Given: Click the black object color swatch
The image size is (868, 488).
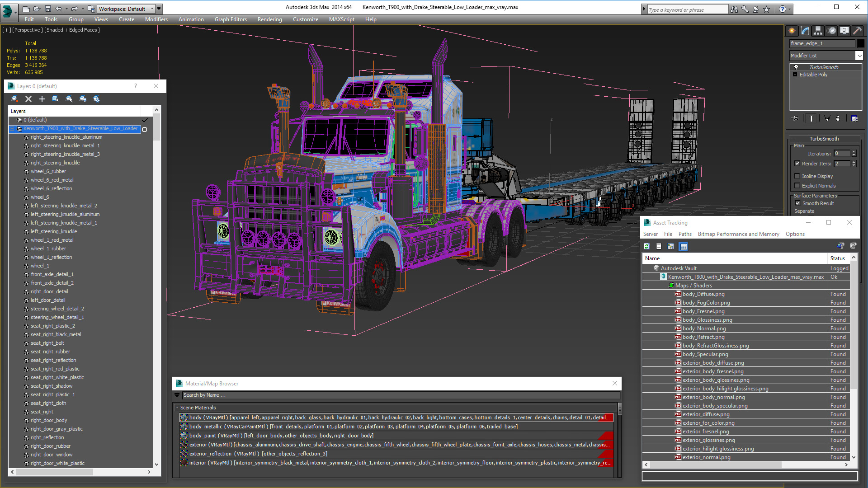Looking at the screenshot, I should click(x=860, y=43).
